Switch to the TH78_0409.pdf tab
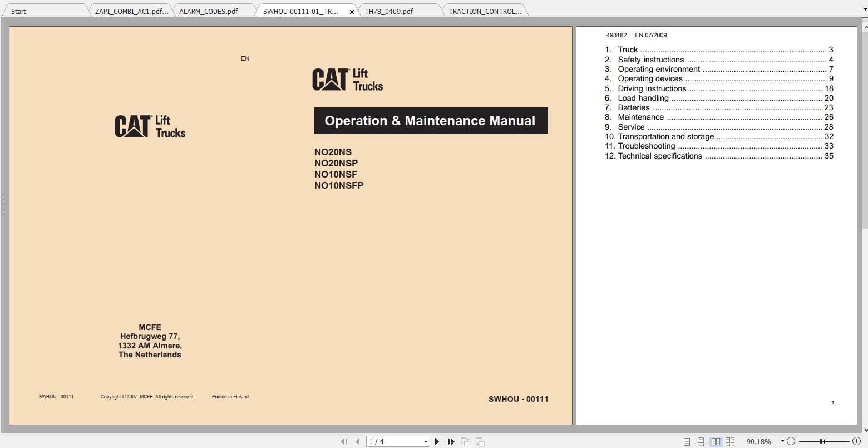This screenshot has width=868, height=448. (x=389, y=10)
